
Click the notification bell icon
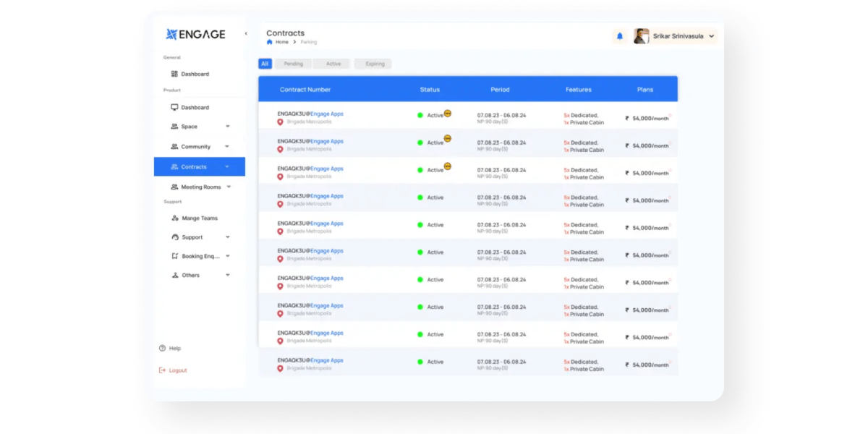(x=619, y=36)
